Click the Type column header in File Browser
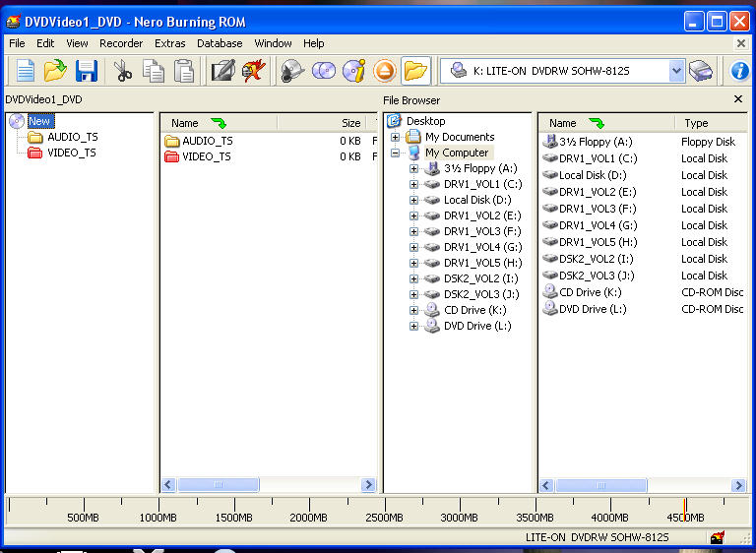This screenshot has width=756, height=553. point(711,123)
